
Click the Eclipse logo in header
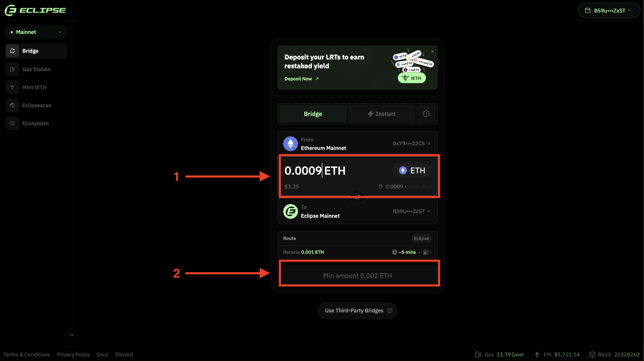click(x=35, y=10)
